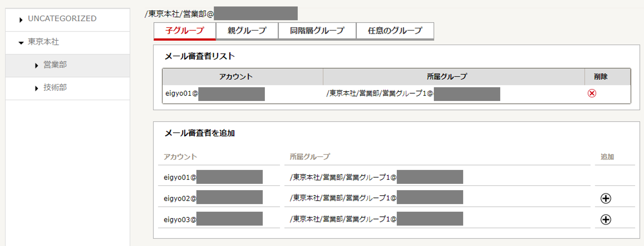Add eigyo03 as a mail reviewer
This screenshot has height=246, width=644.
605,219
